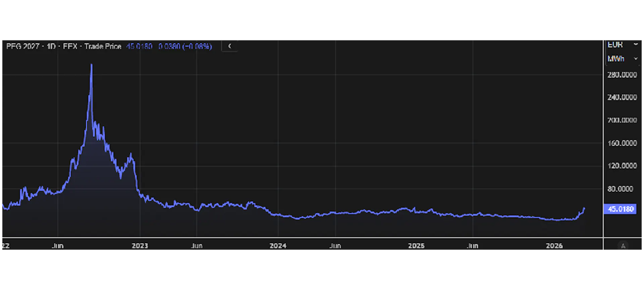Toggle auto-scale with the A button
The width and height of the screenshot is (644, 290).
coord(623,246)
